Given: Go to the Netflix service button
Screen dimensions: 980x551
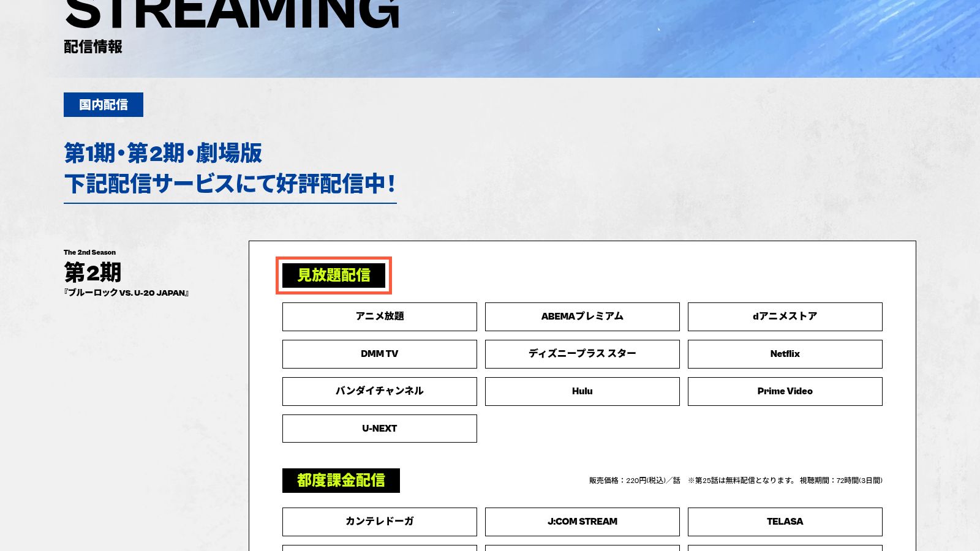Looking at the screenshot, I should coord(785,354).
